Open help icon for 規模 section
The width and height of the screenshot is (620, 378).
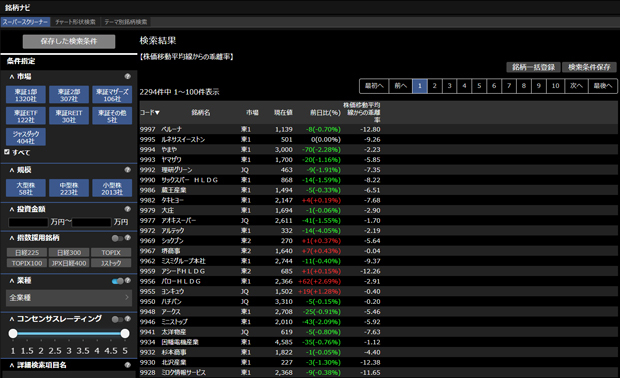point(127,170)
